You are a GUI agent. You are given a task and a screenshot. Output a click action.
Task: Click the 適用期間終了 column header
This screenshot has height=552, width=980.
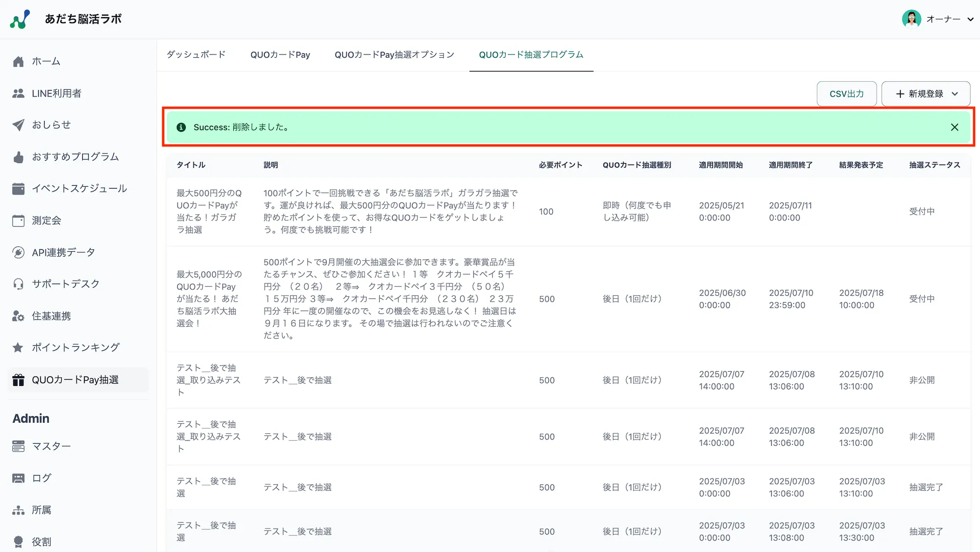point(791,165)
